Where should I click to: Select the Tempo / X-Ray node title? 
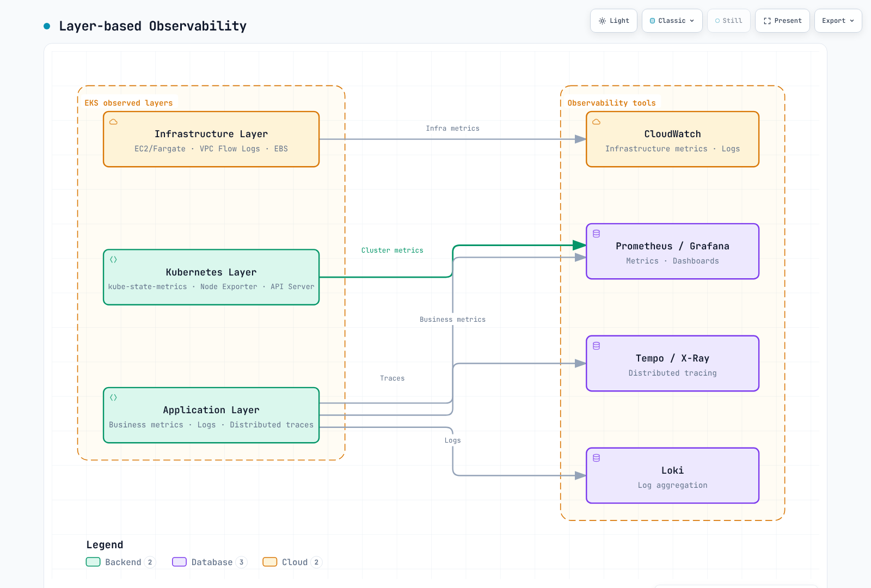point(672,358)
